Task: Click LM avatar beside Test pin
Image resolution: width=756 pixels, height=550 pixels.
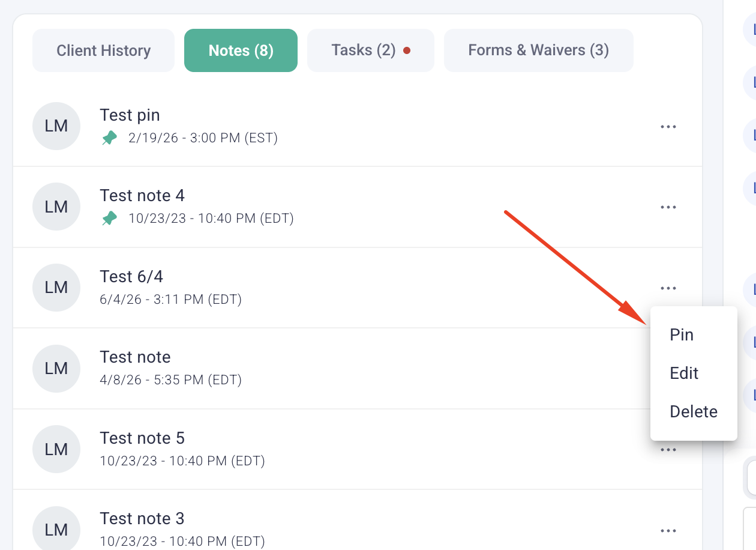Action: pos(56,126)
